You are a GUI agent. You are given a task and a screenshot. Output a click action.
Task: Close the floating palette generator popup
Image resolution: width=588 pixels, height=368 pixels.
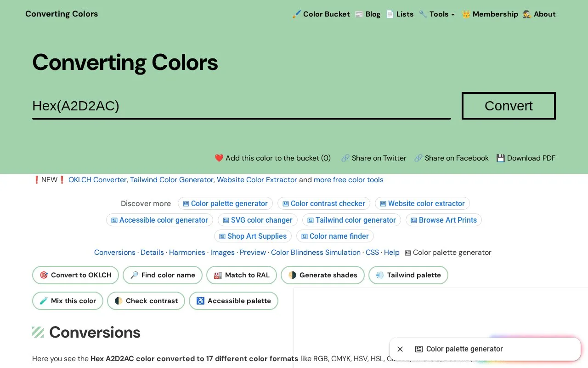pyautogui.click(x=400, y=349)
